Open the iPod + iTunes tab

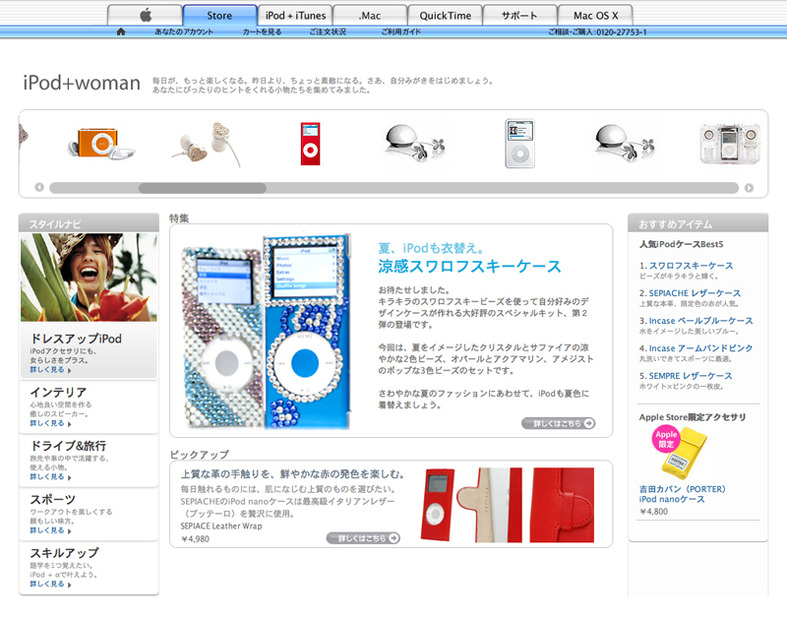click(295, 15)
